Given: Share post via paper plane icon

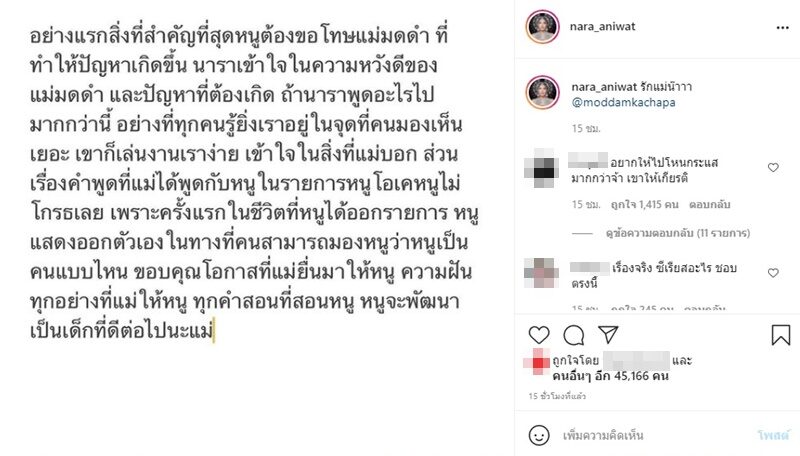Looking at the screenshot, I should (608, 335).
